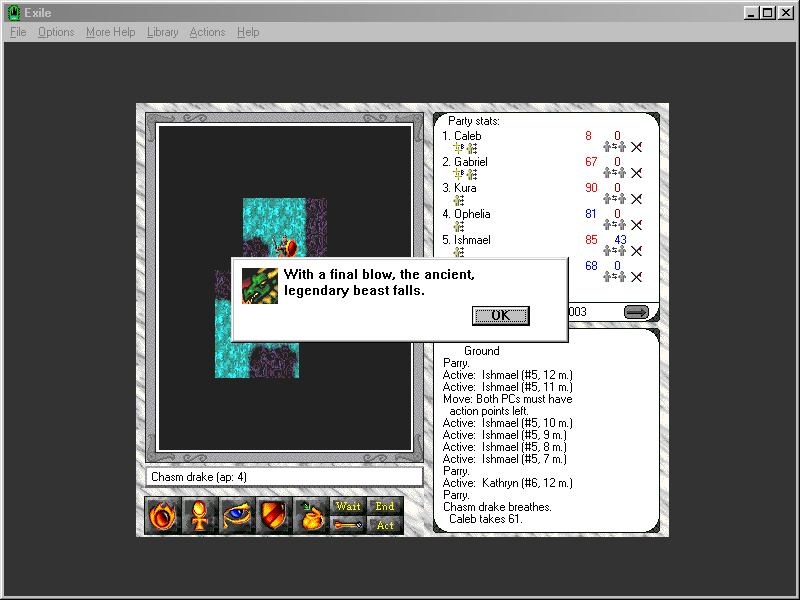The width and height of the screenshot is (800, 600).
Task: Click the X icon in Caleb's row
Action: click(x=636, y=147)
